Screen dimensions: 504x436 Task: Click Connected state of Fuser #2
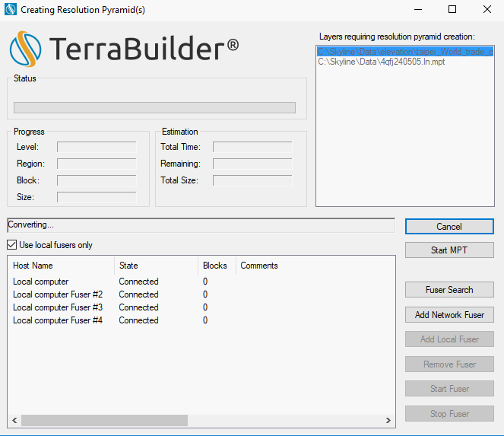(138, 294)
